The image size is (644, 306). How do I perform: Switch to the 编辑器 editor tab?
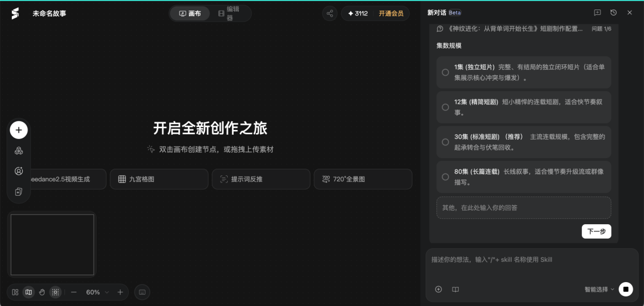tap(230, 14)
